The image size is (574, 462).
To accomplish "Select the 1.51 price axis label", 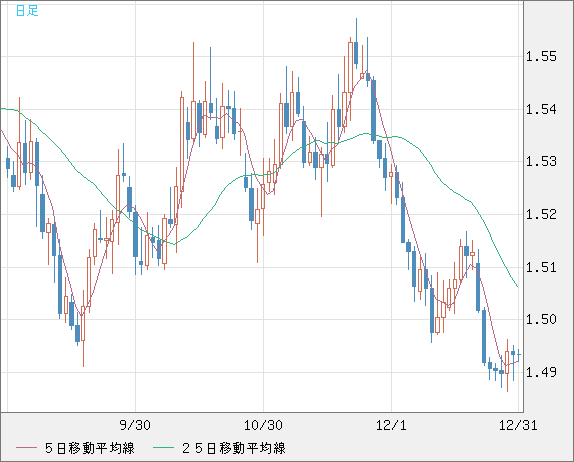I will pos(541,267).
